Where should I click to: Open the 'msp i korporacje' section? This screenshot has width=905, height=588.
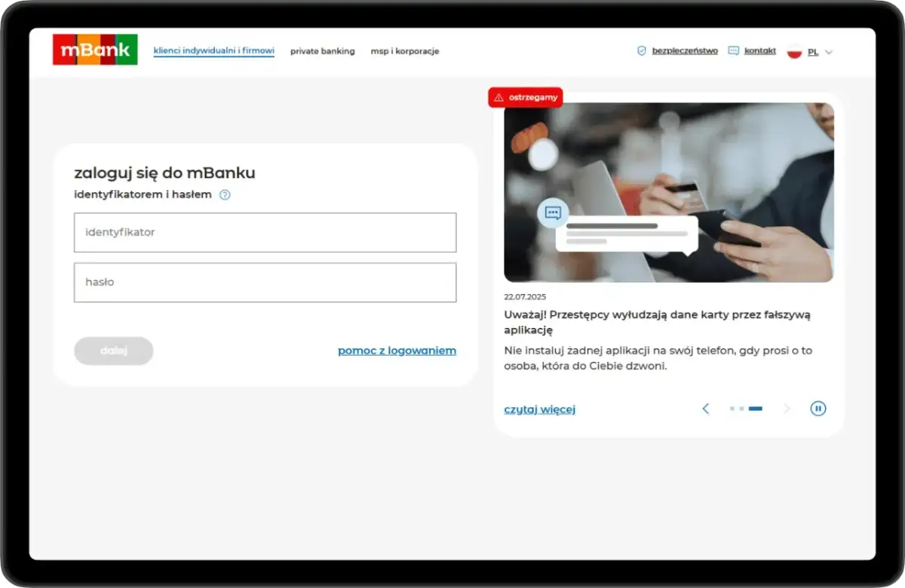(x=404, y=51)
